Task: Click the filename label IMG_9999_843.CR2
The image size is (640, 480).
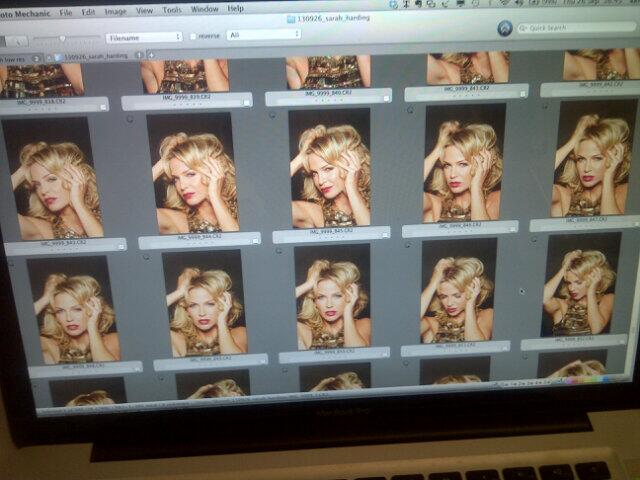Action: 64,243
